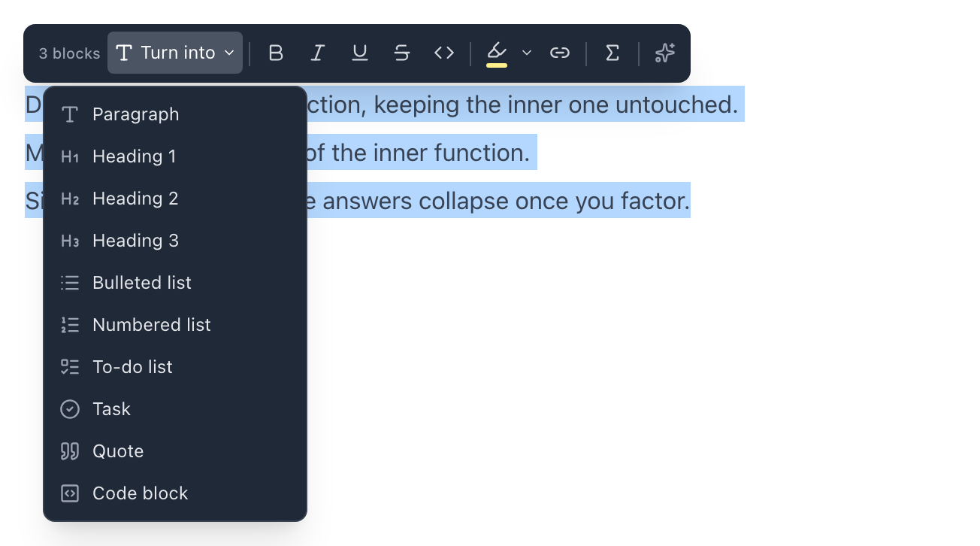Image resolution: width=980 pixels, height=546 pixels.
Task: Insert a link on selection
Action: point(559,53)
